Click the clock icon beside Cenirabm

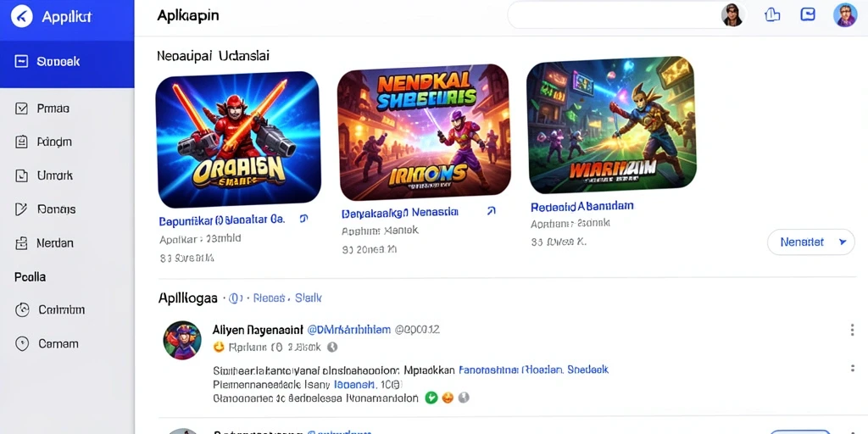[x=22, y=310]
